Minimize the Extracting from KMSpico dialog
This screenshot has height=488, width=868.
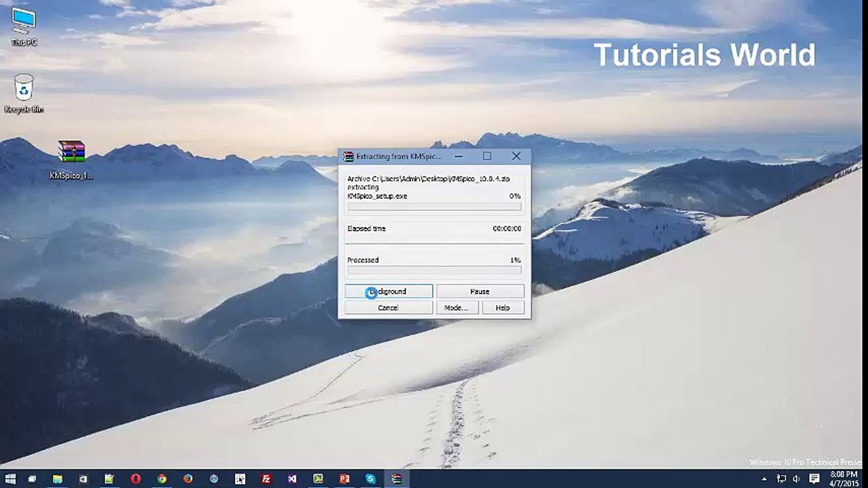click(x=459, y=156)
